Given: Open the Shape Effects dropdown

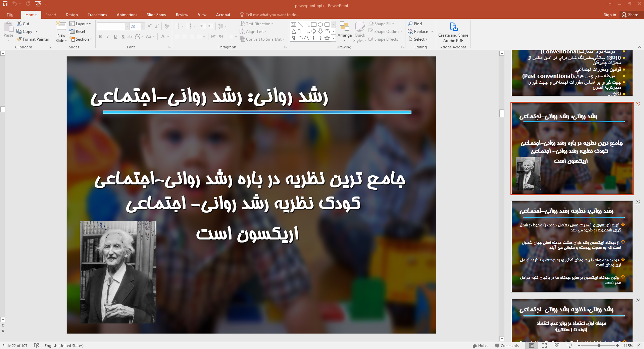Looking at the screenshot, I should 385,39.
